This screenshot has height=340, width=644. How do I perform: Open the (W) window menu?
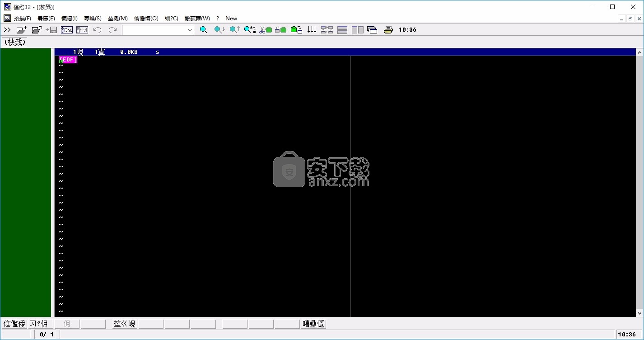click(197, 19)
